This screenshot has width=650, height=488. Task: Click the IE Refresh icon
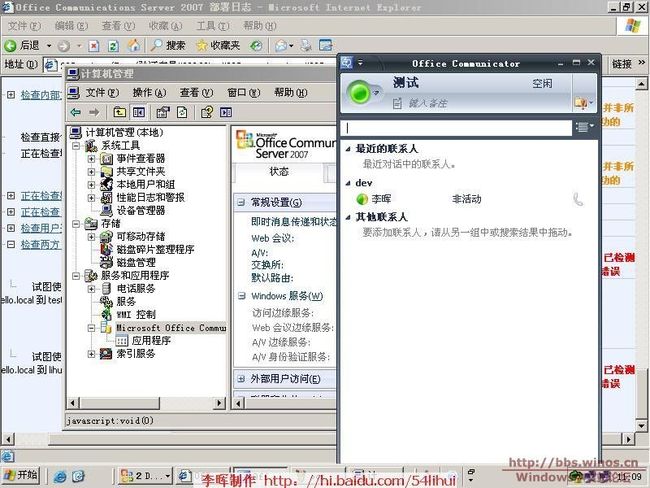click(113, 46)
